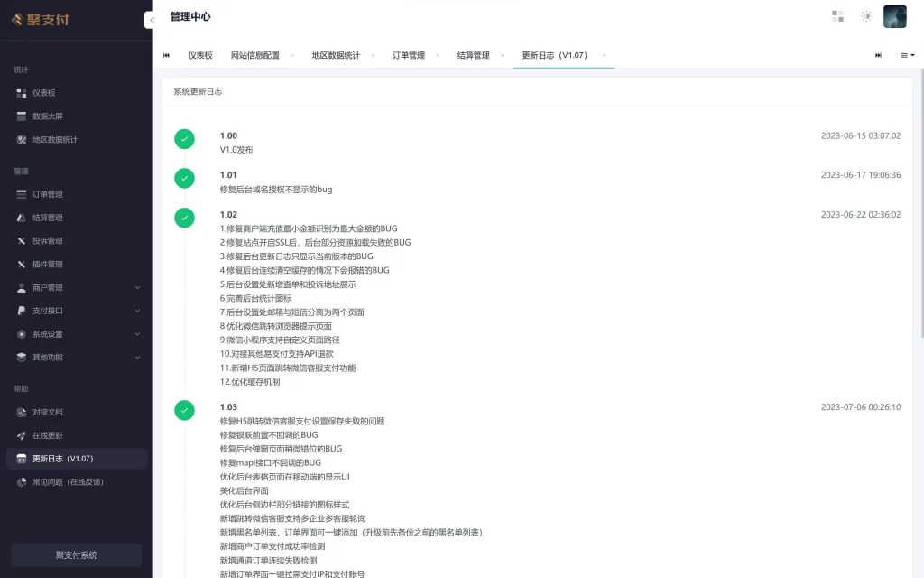Screen dimensions: 924x578
Task: Open 在线更新 online update
Action: 20,434
